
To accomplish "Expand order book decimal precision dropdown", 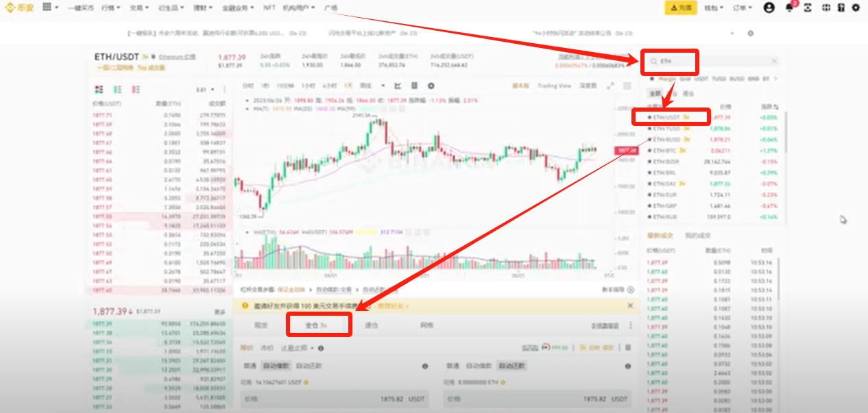I will pyautogui.click(x=205, y=89).
